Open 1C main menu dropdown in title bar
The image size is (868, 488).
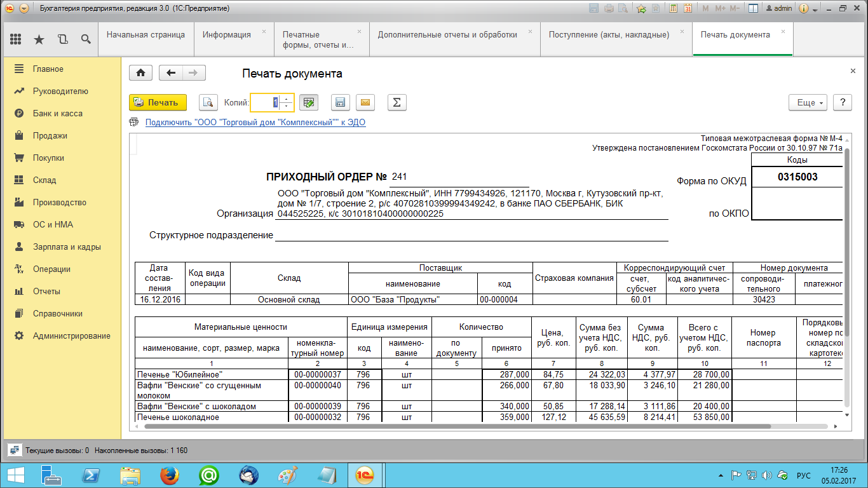pyautogui.click(x=24, y=9)
